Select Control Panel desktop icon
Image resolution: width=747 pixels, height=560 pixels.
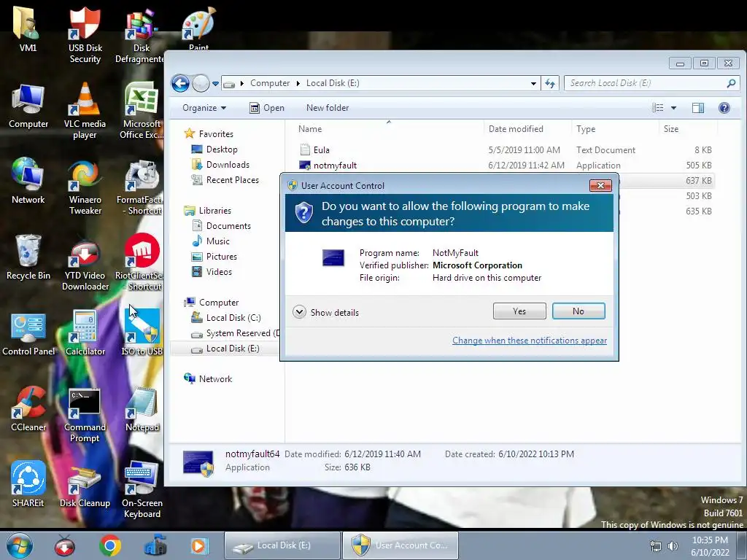pos(28,334)
